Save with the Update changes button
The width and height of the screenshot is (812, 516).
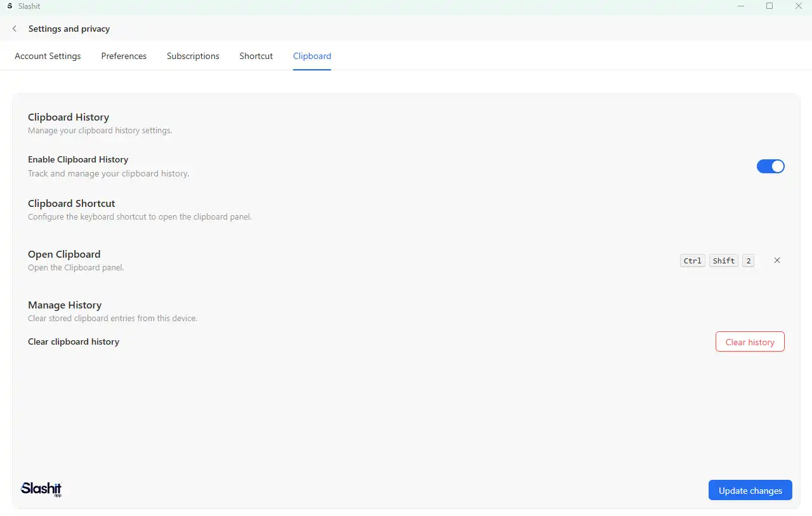pos(750,490)
